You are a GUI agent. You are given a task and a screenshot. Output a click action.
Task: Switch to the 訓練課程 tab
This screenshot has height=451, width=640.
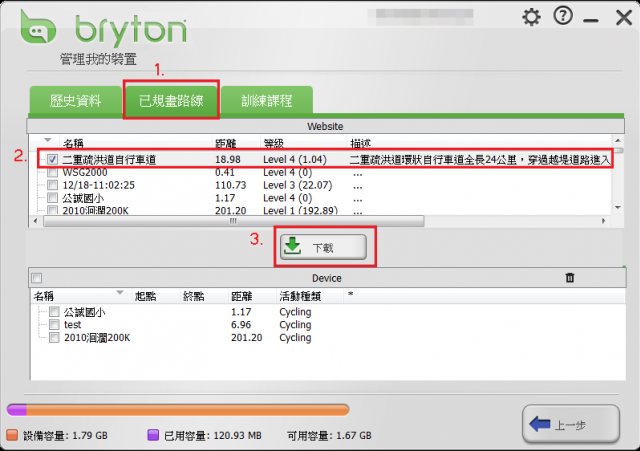pos(267,100)
